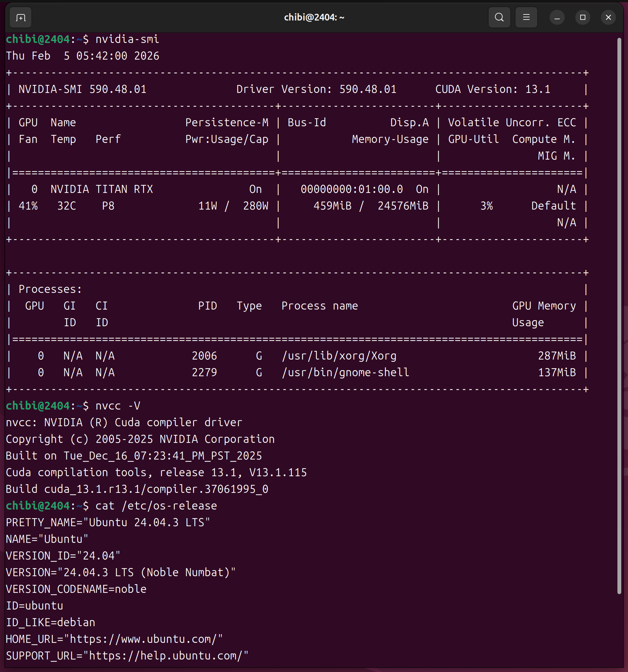Click the https://www.ubuntu.com/ home URL
This screenshot has height=672, width=628.
[x=143, y=639]
